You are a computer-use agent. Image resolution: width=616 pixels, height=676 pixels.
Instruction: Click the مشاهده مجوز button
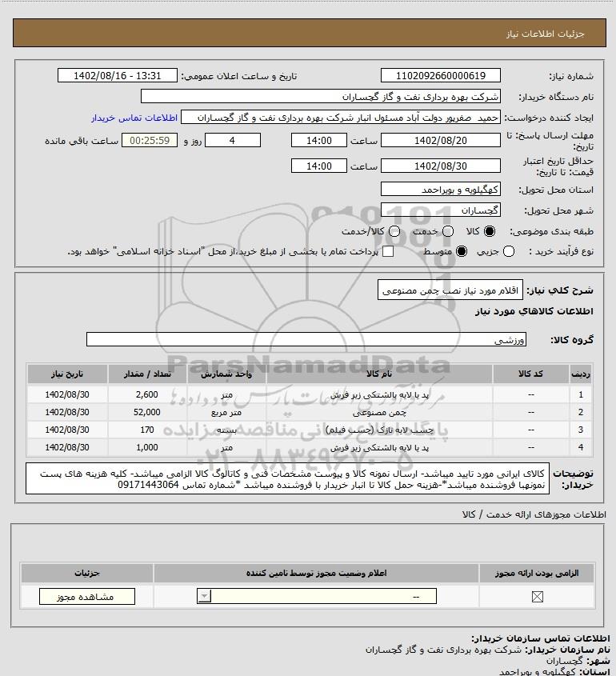(87, 597)
